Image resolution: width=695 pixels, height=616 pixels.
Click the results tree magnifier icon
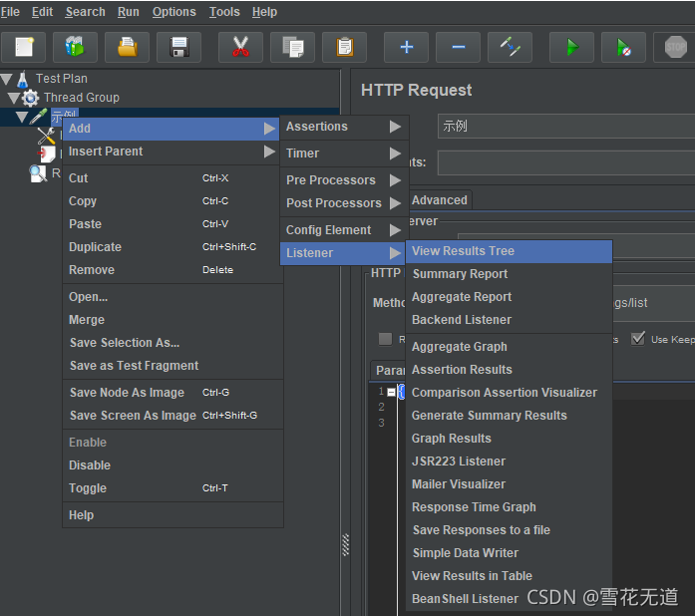point(38,173)
